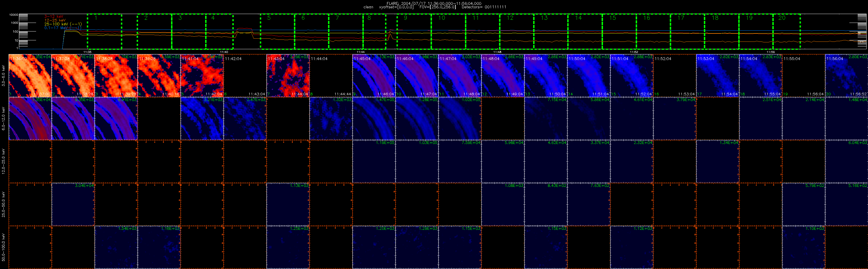Open the 3-6 keV image starting 11:47:04
The height and width of the screenshot is (269, 868).
click(x=460, y=76)
